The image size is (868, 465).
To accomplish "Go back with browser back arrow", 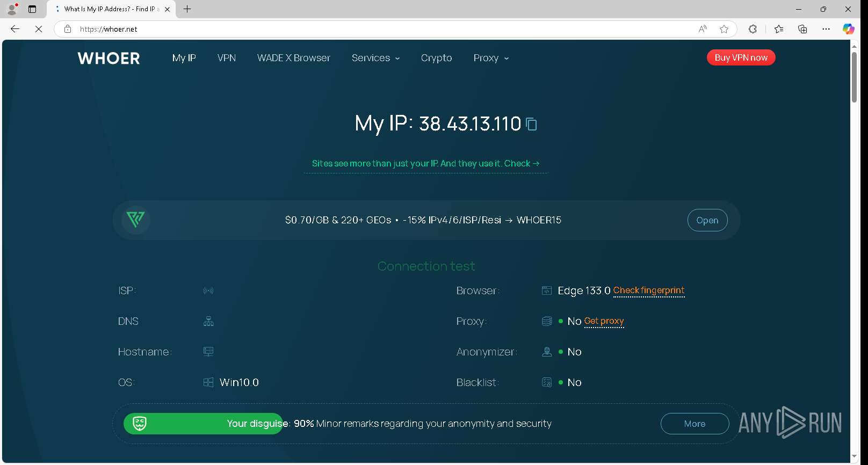I will point(15,29).
